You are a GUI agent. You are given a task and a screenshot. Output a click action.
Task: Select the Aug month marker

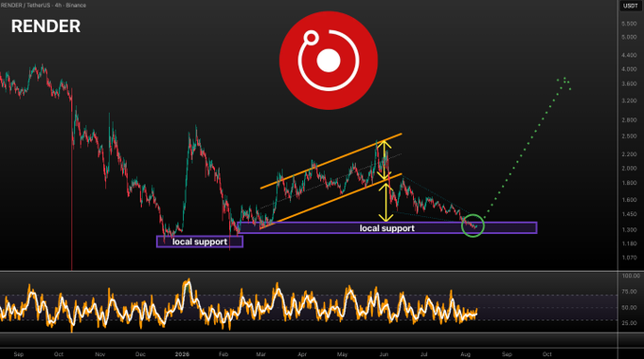click(x=465, y=354)
